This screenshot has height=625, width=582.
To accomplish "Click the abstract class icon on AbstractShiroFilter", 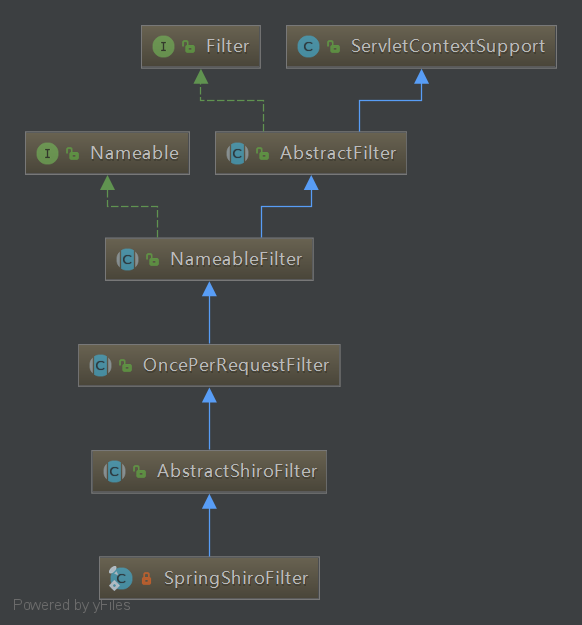I will 114,472.
